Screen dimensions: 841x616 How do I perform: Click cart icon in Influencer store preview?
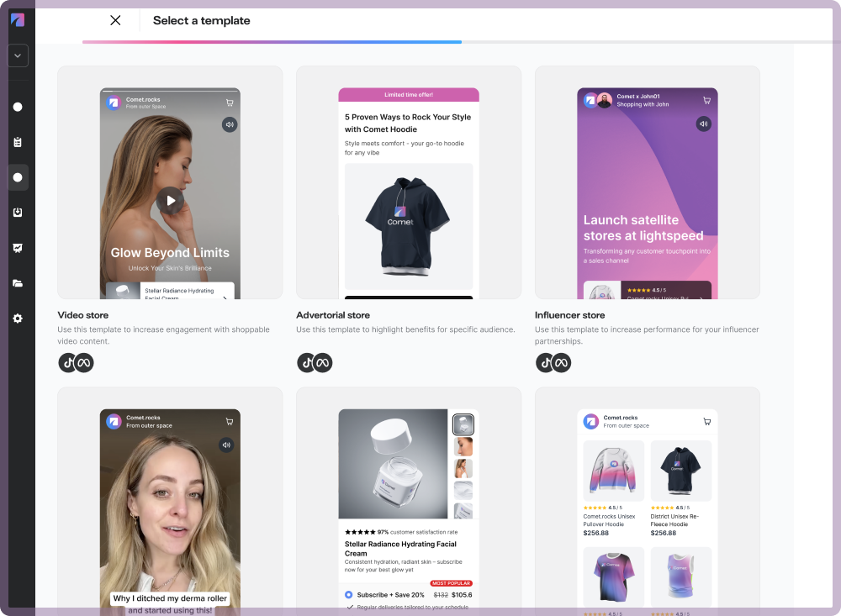(x=706, y=101)
